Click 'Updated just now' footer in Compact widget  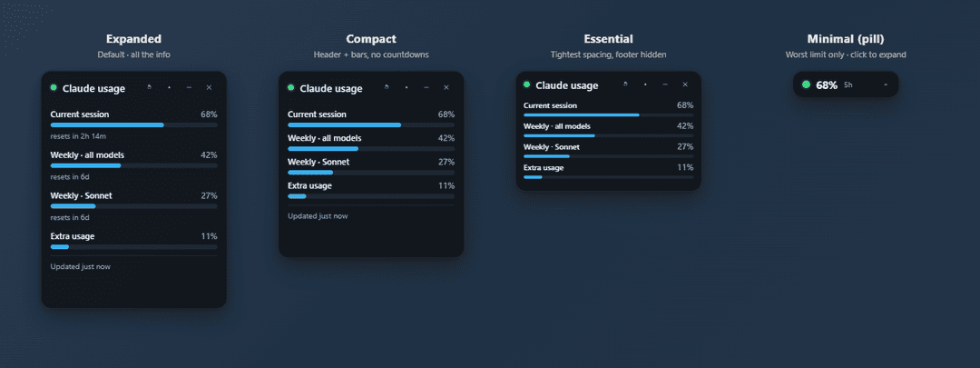(x=318, y=216)
